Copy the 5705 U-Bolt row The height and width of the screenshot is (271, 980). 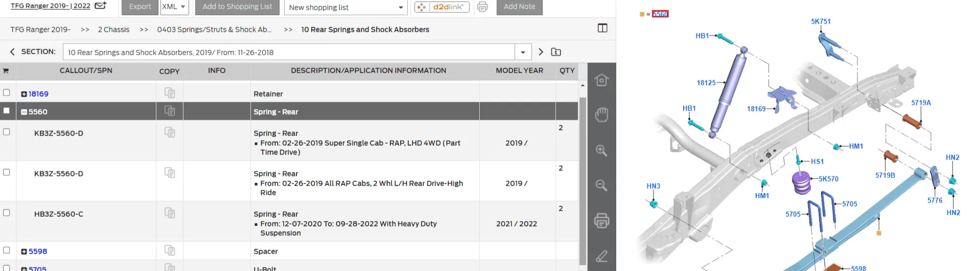click(170, 267)
